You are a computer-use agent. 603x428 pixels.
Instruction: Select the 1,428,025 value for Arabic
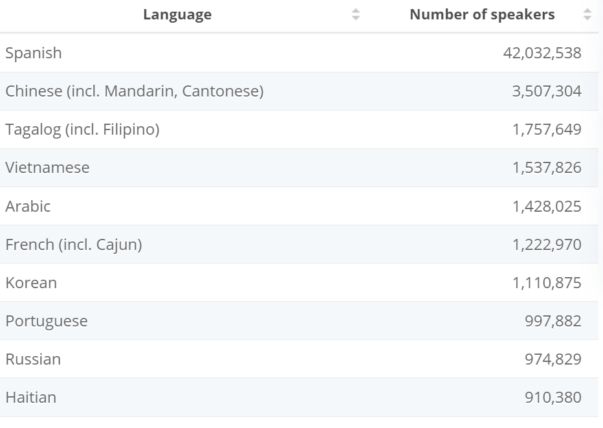coord(546,206)
